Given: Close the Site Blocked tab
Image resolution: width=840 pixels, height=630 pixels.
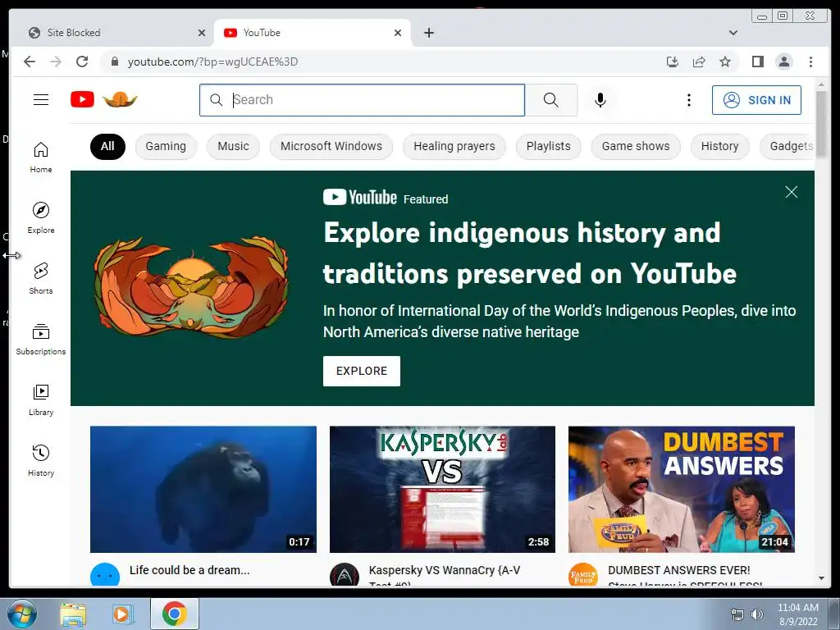Looking at the screenshot, I should click(202, 33).
